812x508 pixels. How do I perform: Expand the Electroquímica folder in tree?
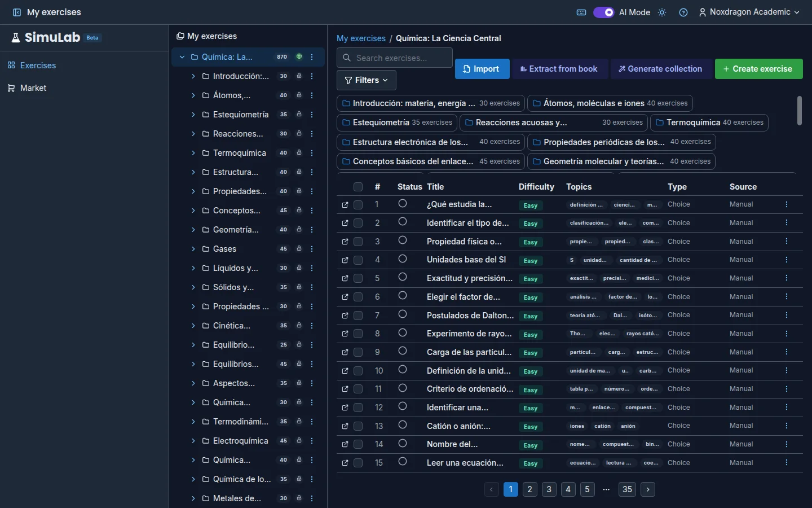(193, 441)
